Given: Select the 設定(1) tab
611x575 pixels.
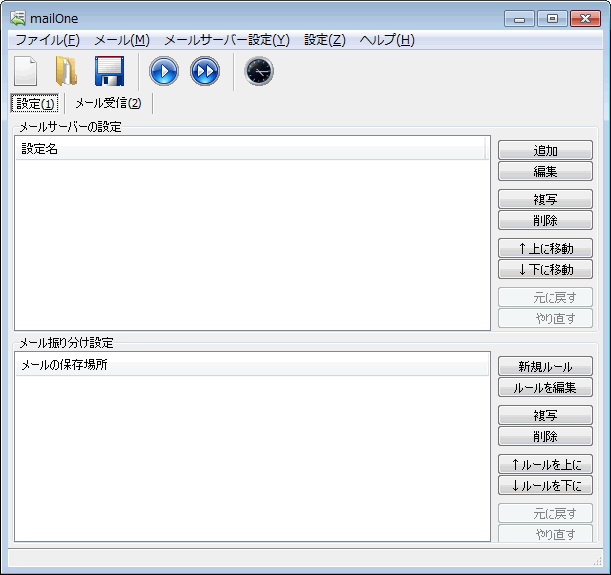Looking at the screenshot, I should click(36, 103).
